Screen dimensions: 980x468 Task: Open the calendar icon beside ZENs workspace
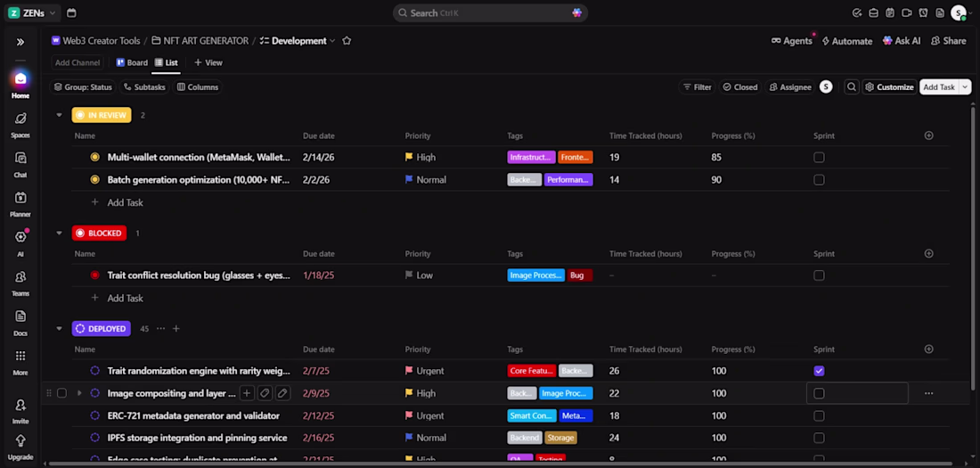pos(71,12)
